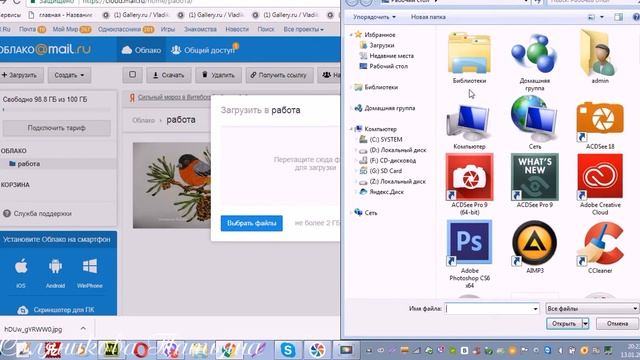Click the Новая папка button
This screenshot has width=640, height=360.
[428, 17]
